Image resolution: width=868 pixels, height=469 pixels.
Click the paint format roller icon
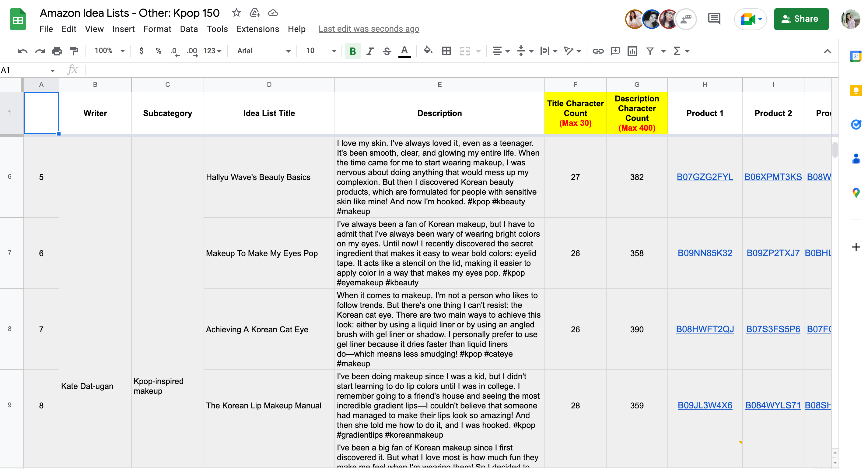click(74, 51)
